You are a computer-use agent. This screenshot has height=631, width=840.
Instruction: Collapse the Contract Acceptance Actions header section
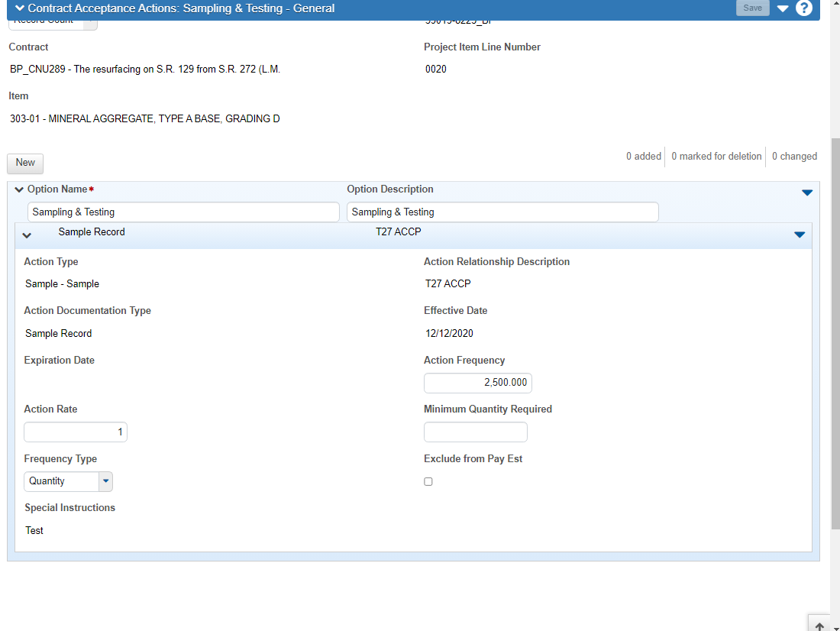tap(20, 8)
